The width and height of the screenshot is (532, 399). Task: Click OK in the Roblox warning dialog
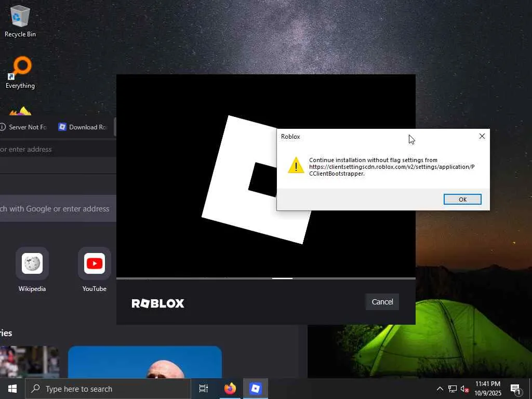[462, 199]
